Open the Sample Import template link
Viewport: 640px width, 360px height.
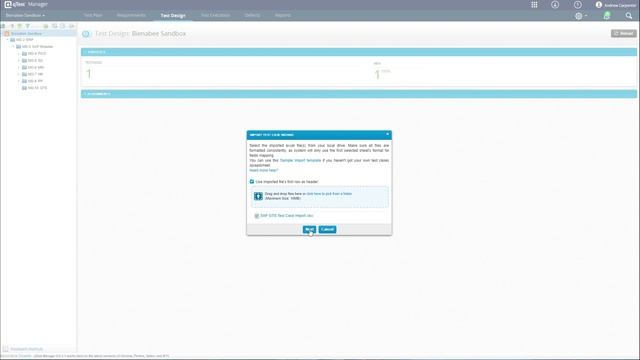pos(300,160)
